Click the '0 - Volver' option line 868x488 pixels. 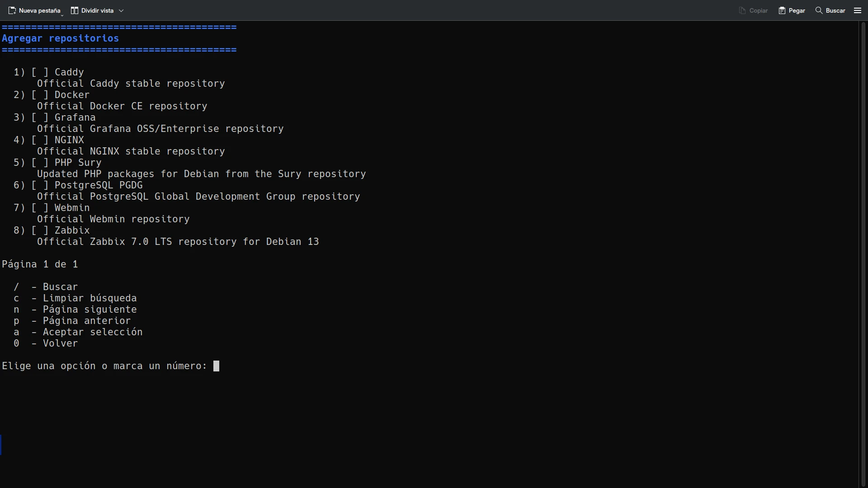point(46,343)
